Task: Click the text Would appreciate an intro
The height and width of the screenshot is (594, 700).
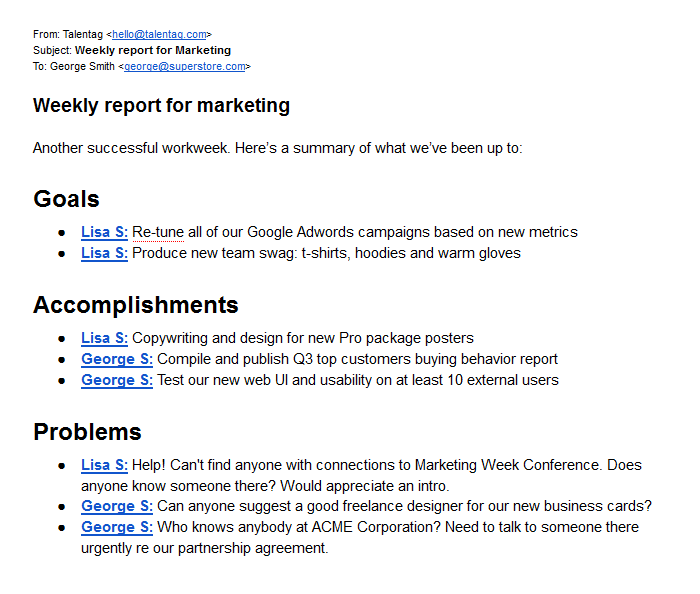Action: tap(364, 486)
